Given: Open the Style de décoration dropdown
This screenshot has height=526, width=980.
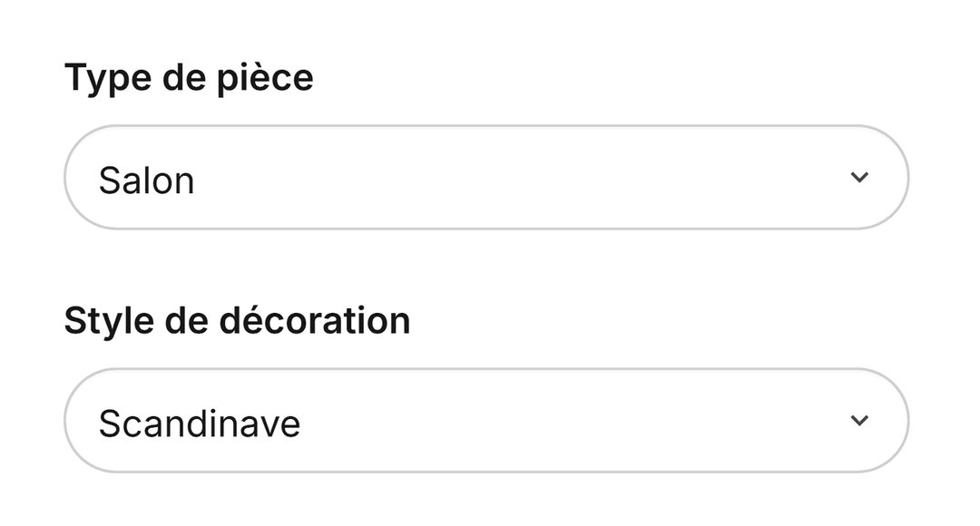Looking at the screenshot, I should pos(485,421).
